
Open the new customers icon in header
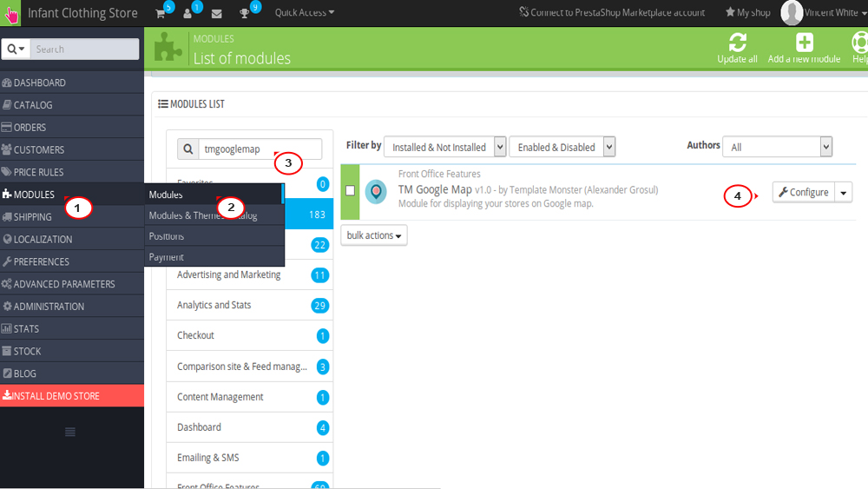point(187,13)
